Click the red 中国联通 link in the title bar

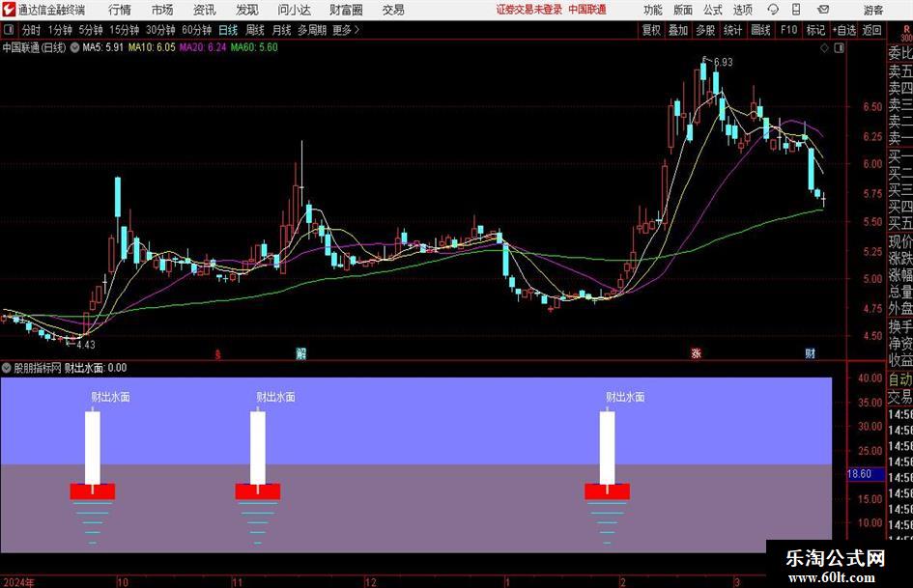pyautogui.click(x=587, y=10)
